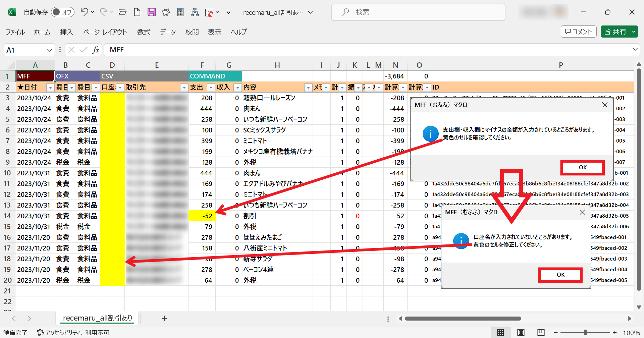Screen dimensions: 644x338
Task: Add a new sheet with plus icon
Action: (x=164, y=319)
